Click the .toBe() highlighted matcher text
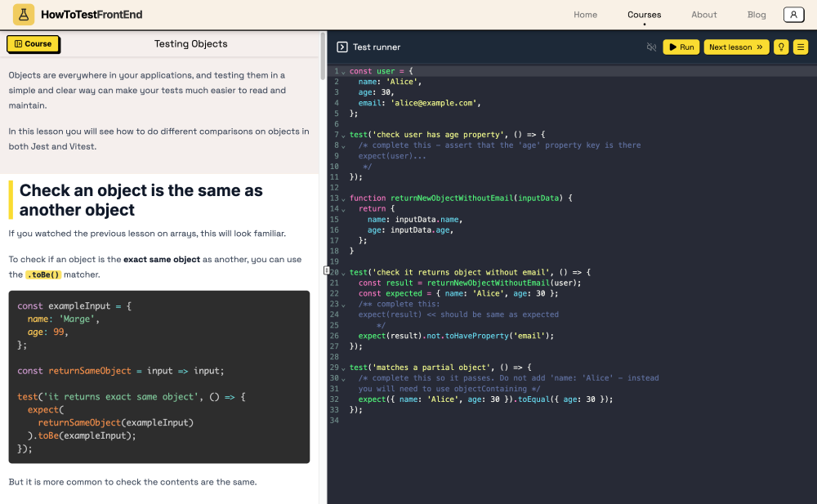The width and height of the screenshot is (817, 504). (x=43, y=274)
